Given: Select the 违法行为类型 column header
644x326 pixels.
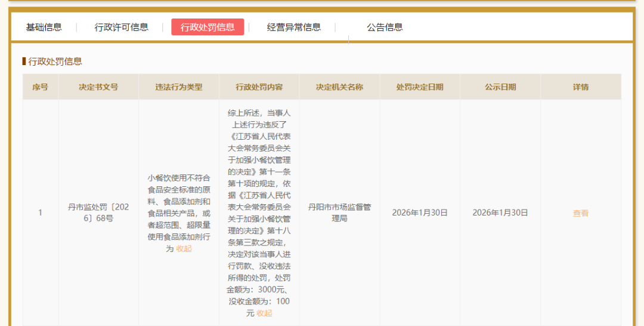Looking at the screenshot, I should 178,87.
